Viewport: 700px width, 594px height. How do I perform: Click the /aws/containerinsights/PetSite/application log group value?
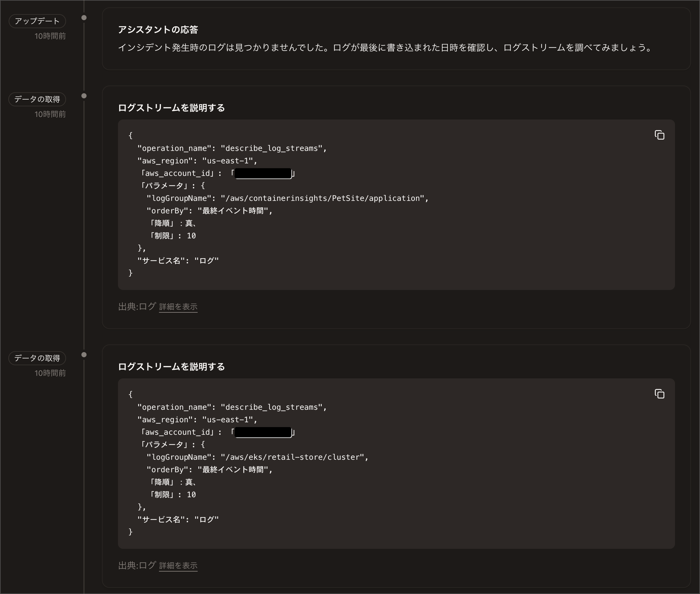coord(322,198)
